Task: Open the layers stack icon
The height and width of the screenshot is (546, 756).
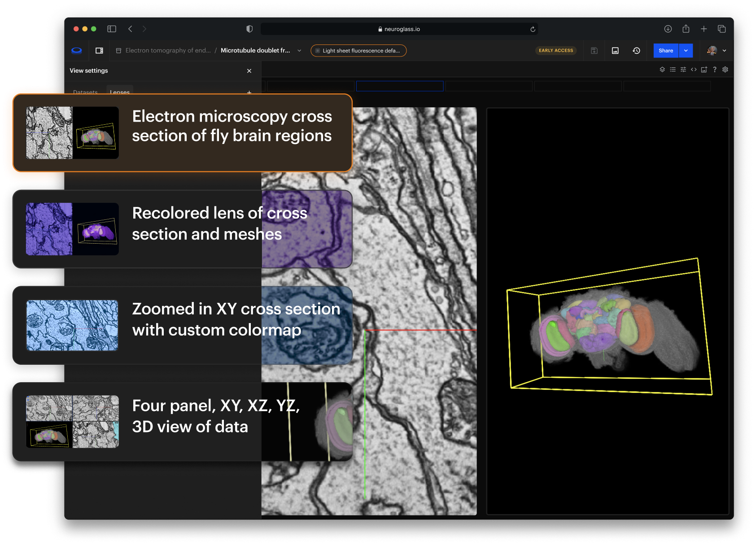Action: [662, 70]
